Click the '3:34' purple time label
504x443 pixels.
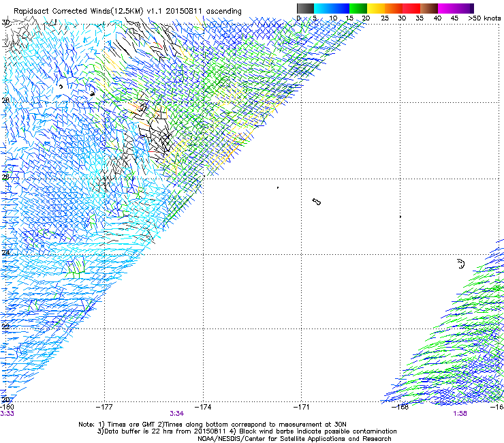pyautogui.click(x=177, y=414)
